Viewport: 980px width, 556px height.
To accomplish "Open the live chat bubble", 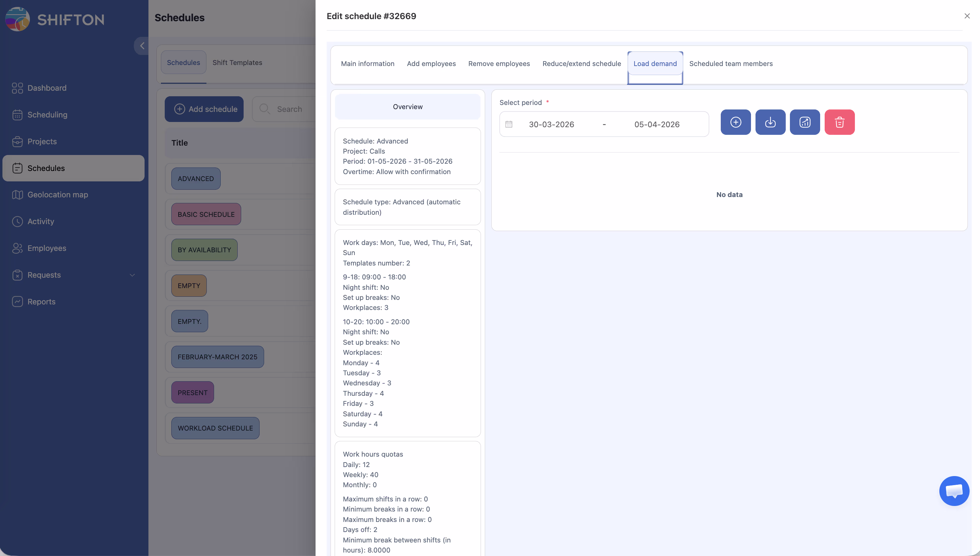I will tap(954, 491).
